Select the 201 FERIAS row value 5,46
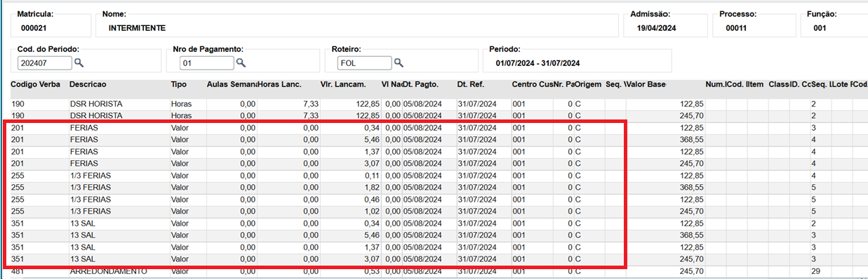The height and width of the screenshot is (279, 868). point(372,139)
